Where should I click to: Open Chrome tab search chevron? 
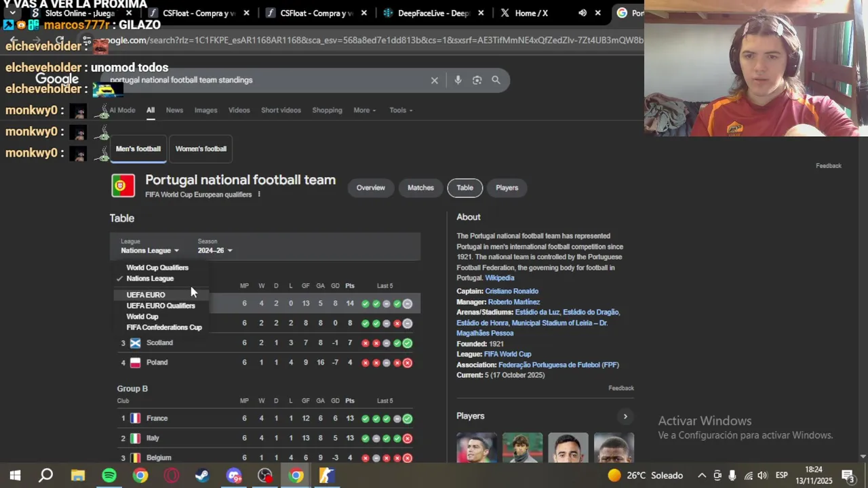point(12,13)
